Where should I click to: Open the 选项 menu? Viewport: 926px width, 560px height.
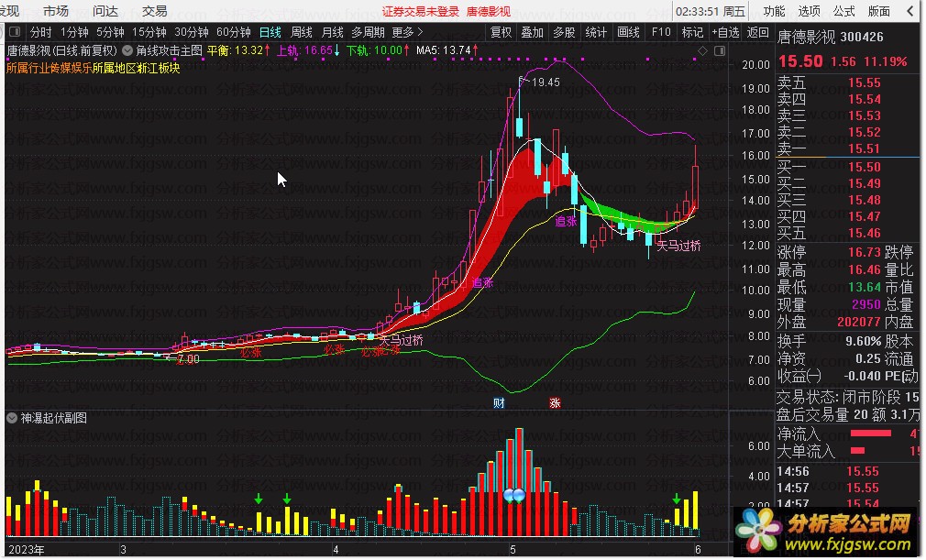coord(809,11)
